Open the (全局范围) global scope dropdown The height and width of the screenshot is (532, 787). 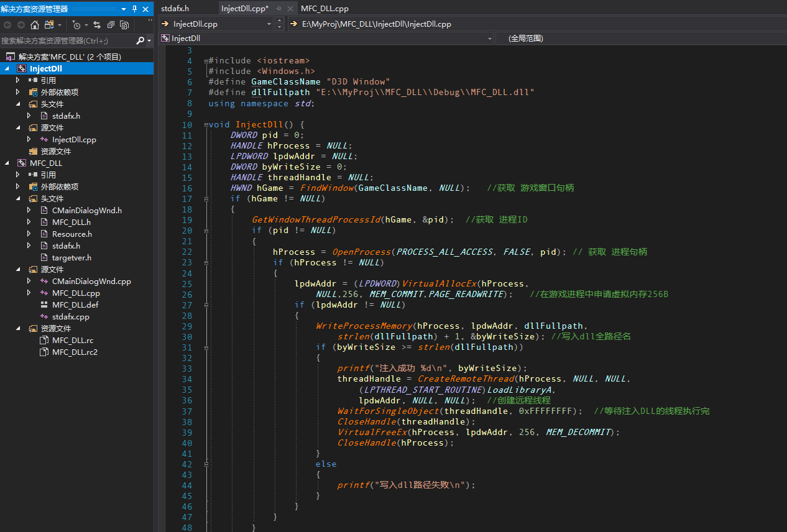click(642, 38)
